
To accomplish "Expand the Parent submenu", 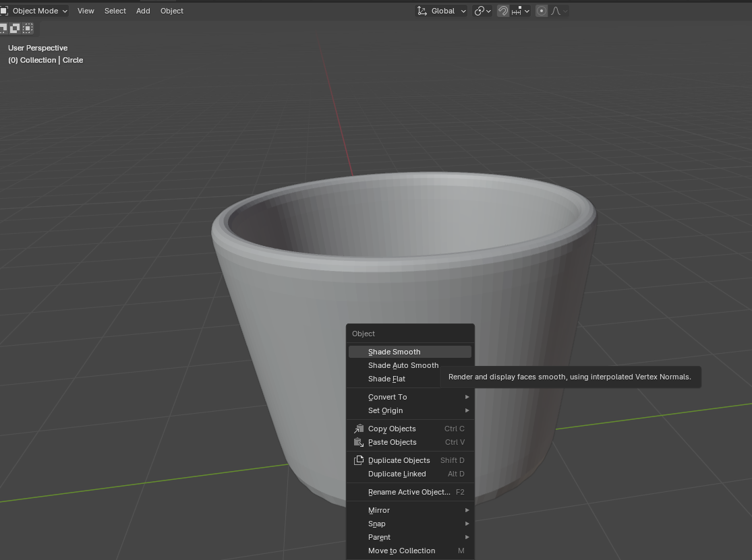I will tap(410, 536).
